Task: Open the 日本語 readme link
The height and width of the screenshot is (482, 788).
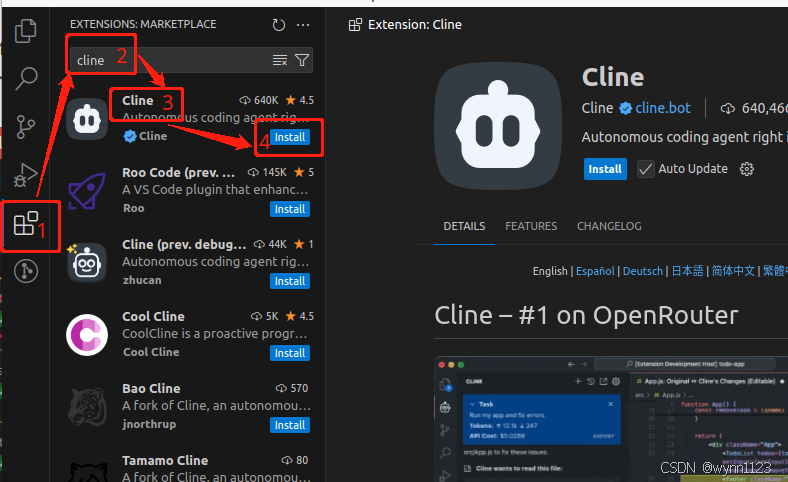Action: (687, 271)
